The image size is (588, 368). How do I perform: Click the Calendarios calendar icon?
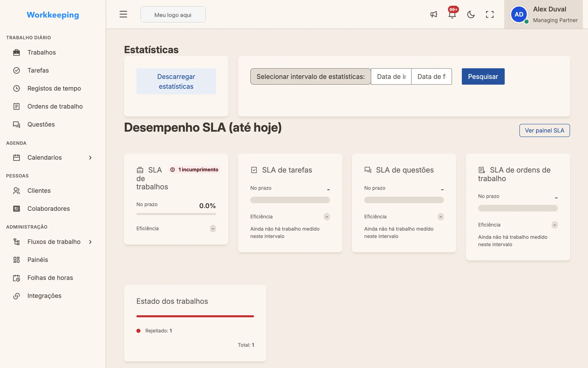tap(17, 157)
